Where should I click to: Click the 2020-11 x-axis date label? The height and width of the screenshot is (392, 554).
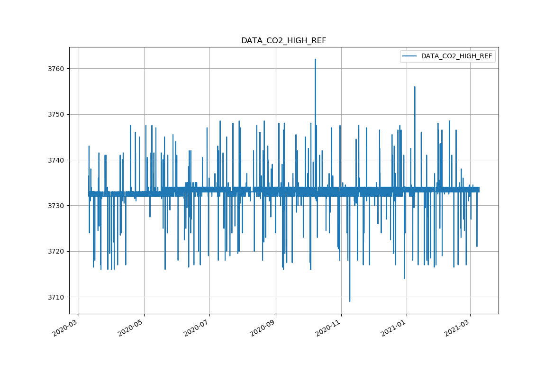click(328, 328)
